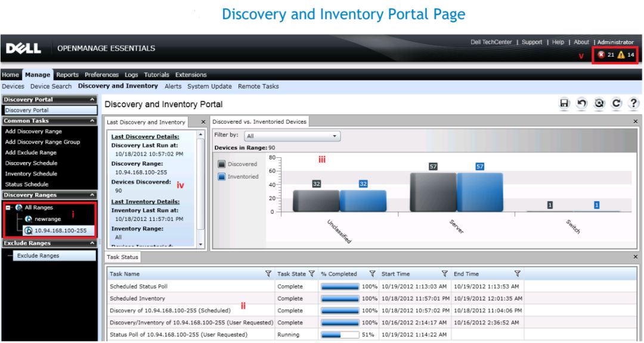Open Inventory Schedule task
This screenshot has width=644, height=343.
tap(31, 174)
